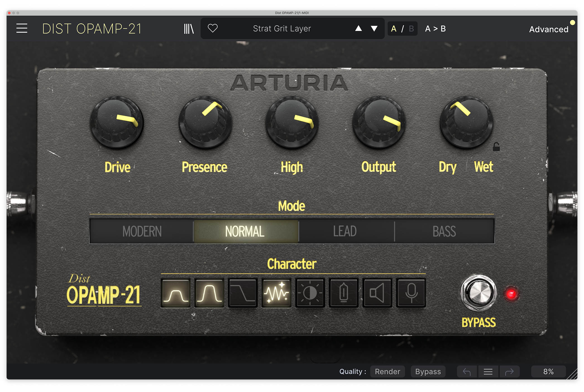
Task: Open the Strat Grit Layer preset name
Action: click(282, 28)
